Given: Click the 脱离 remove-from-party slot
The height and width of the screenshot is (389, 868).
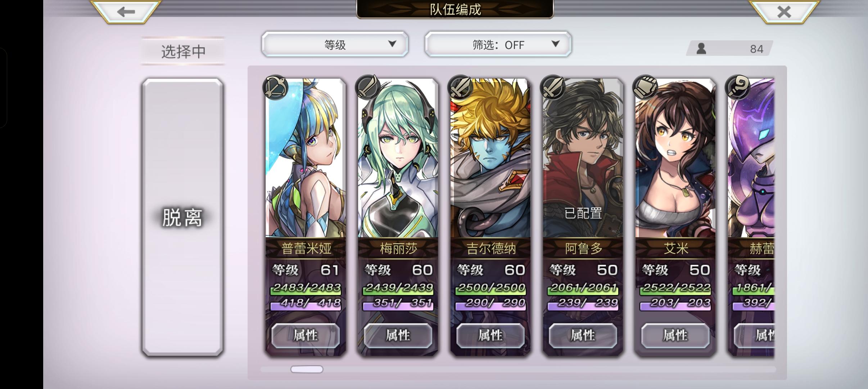Looking at the screenshot, I should (182, 217).
